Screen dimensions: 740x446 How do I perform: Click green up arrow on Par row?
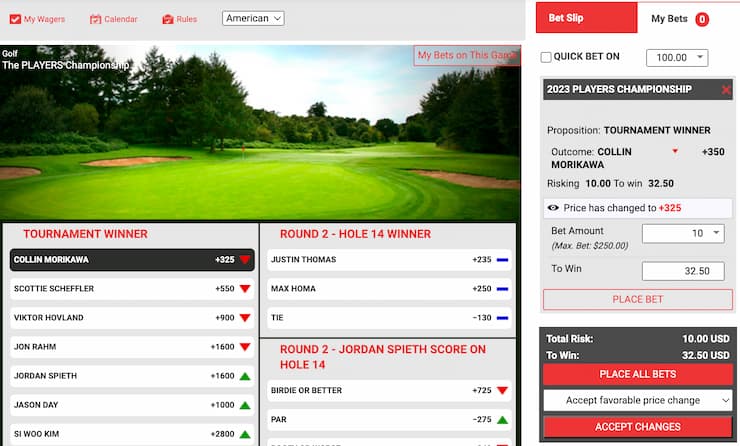[502, 420]
